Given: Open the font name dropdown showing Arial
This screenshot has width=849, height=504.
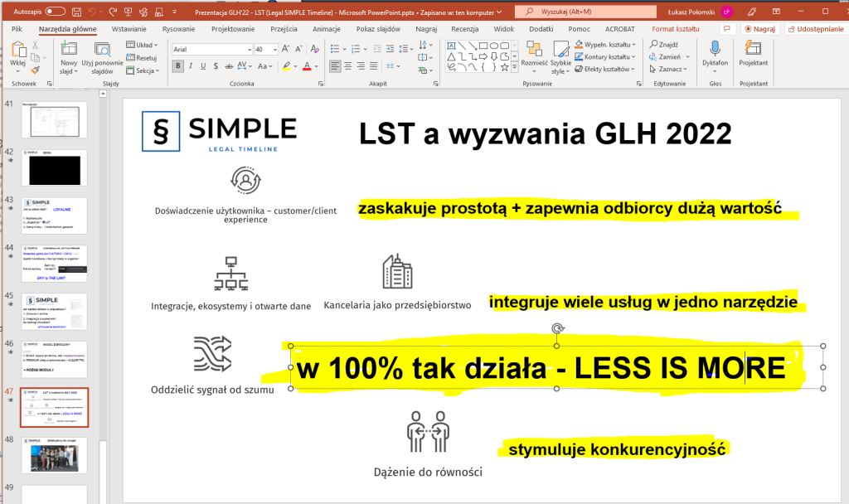Looking at the screenshot, I should [211, 50].
